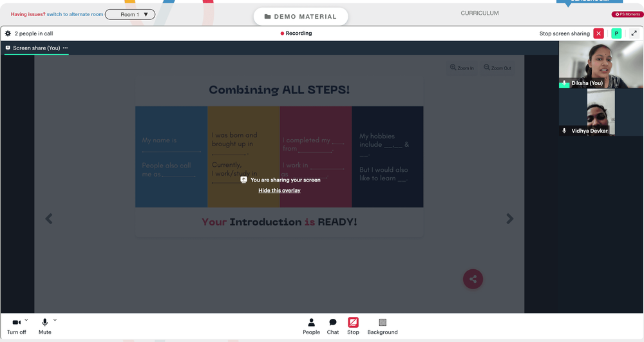This screenshot has height=342, width=644.
Task: Stop sharing via bottom Stop icon
Action: click(353, 327)
